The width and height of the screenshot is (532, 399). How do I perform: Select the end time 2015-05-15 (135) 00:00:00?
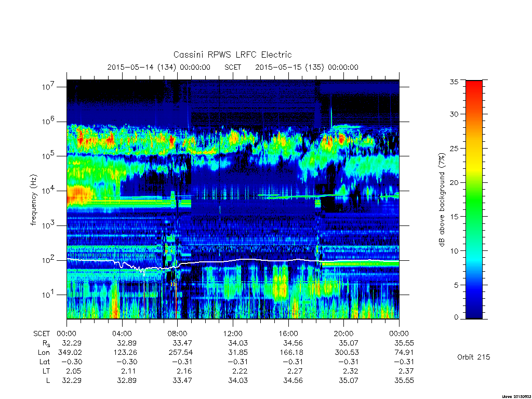tap(307, 67)
